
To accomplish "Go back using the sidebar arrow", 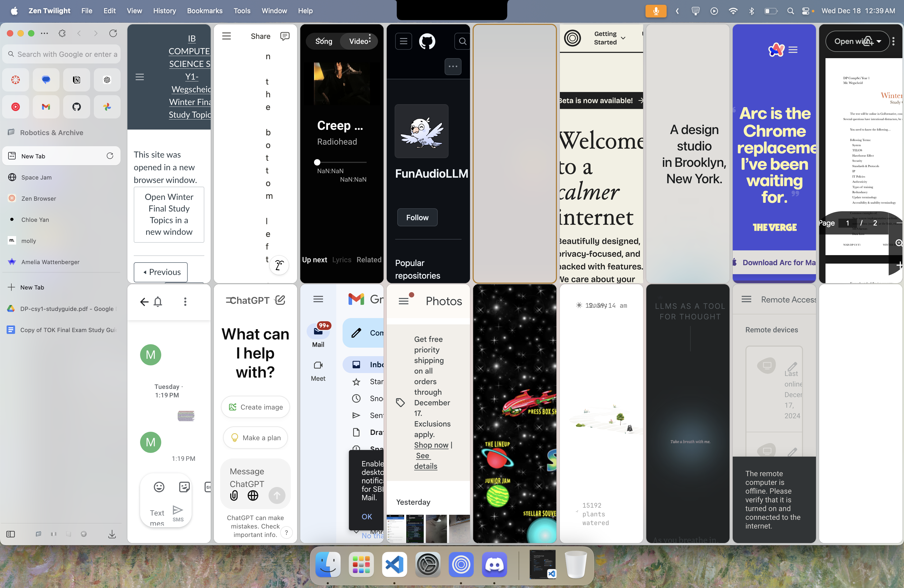I will [79, 33].
